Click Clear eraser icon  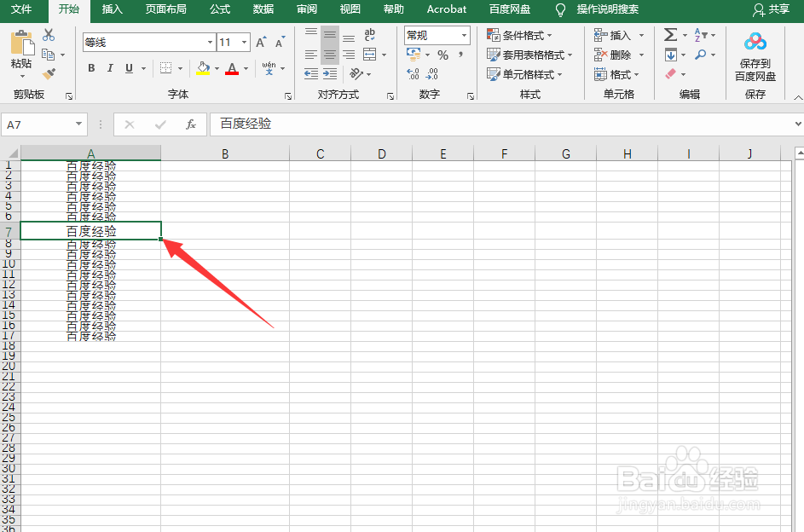[671, 74]
